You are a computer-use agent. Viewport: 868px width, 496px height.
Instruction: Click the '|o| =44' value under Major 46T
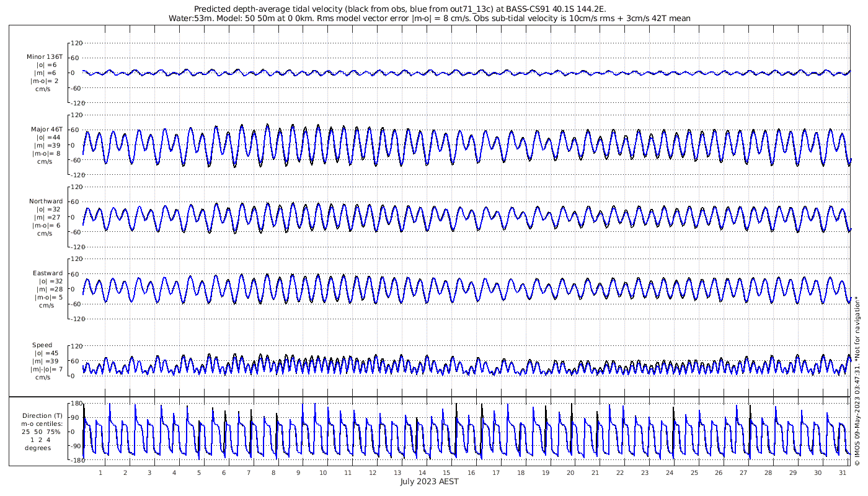pyautogui.click(x=47, y=137)
